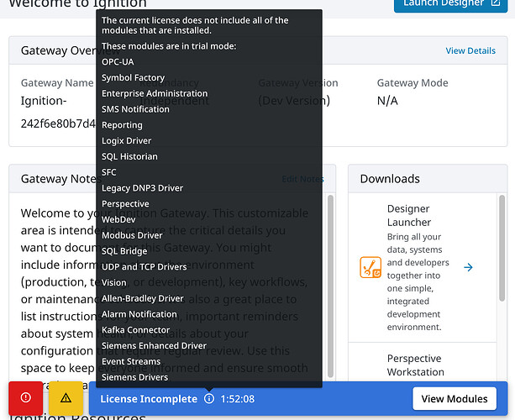
Task: Click the Gateway Mode N/A value
Action: [x=387, y=101]
